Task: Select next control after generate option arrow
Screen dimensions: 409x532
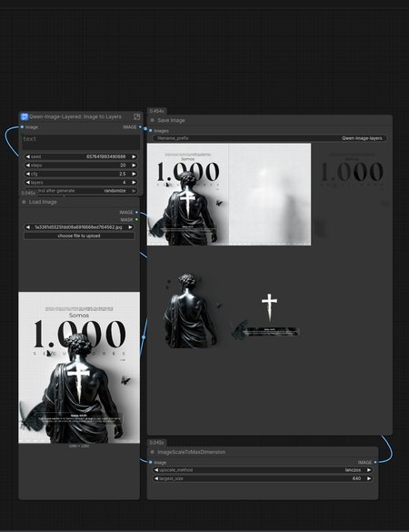Action: (134, 191)
